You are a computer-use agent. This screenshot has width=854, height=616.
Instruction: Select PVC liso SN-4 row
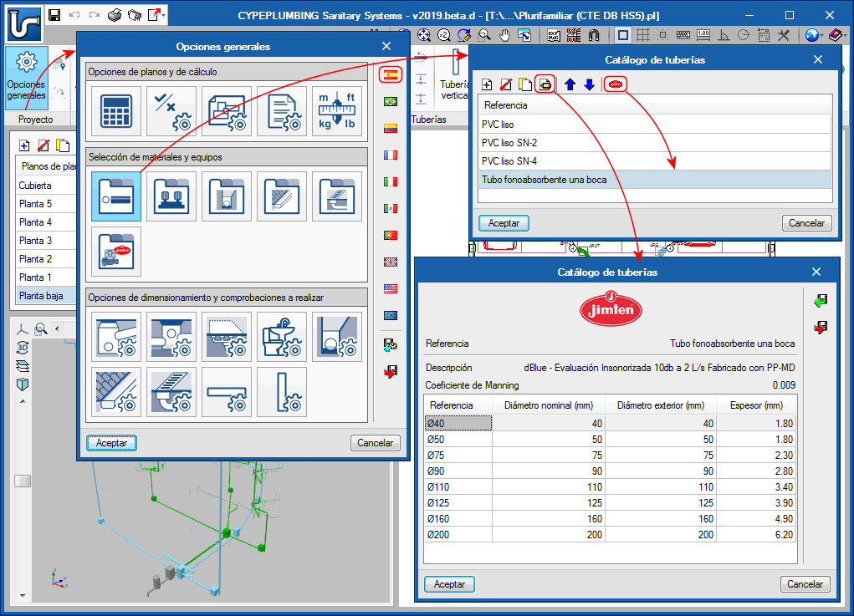coord(655,161)
